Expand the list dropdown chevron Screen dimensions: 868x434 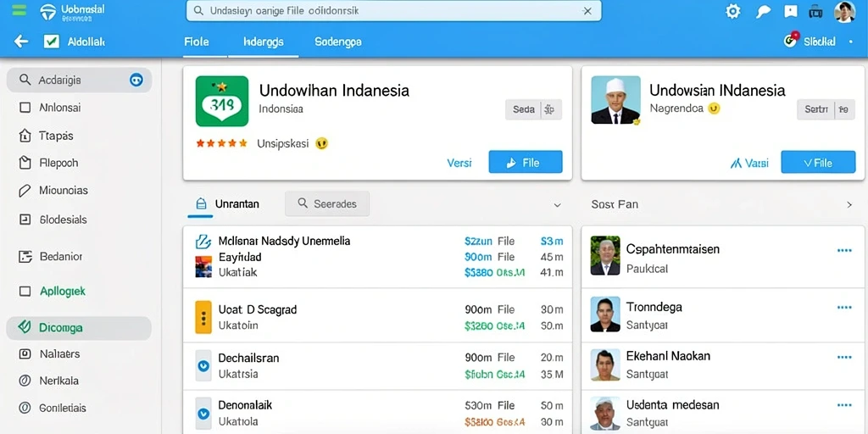(558, 205)
